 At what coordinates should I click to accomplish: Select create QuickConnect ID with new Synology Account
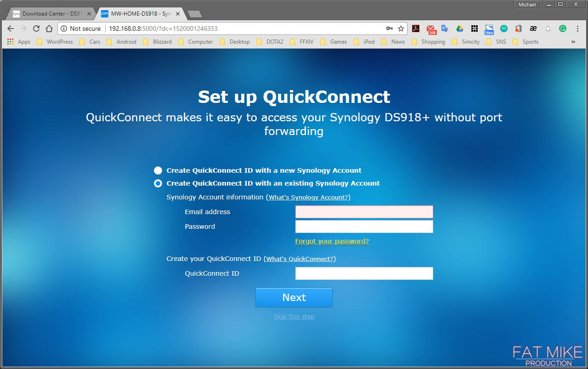[158, 170]
